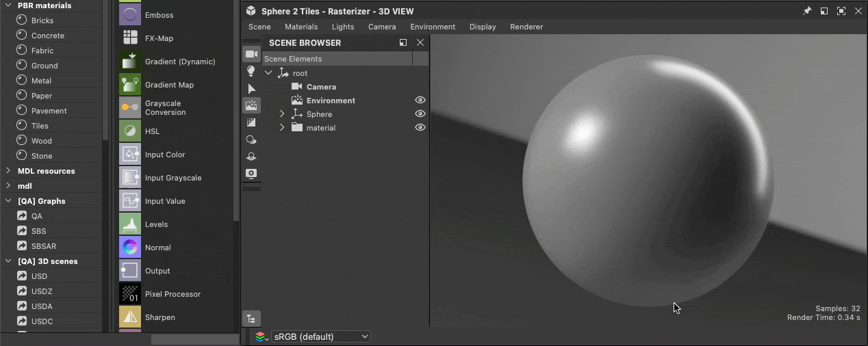Choose the Levels node icon
This screenshot has height=346, width=868.
(x=130, y=224)
